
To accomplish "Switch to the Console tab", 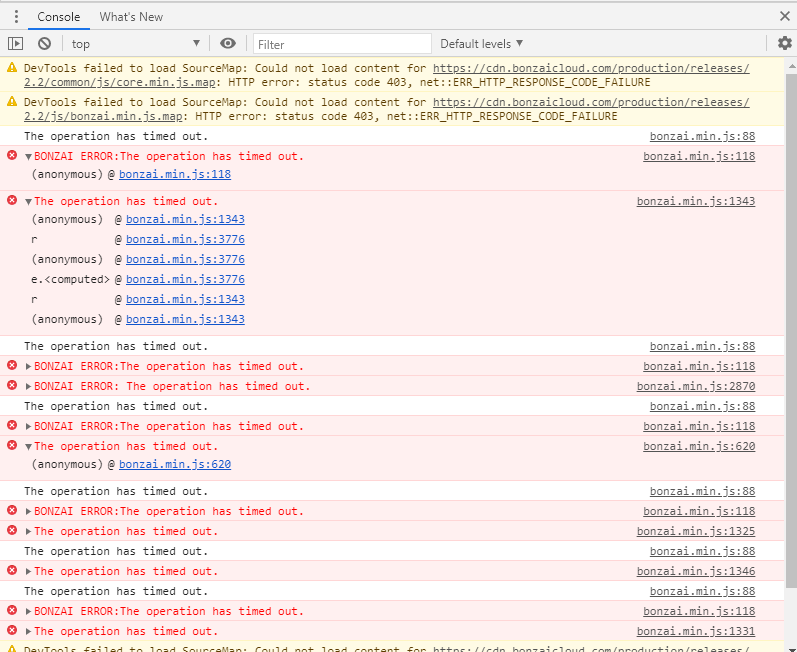I will [x=58, y=17].
